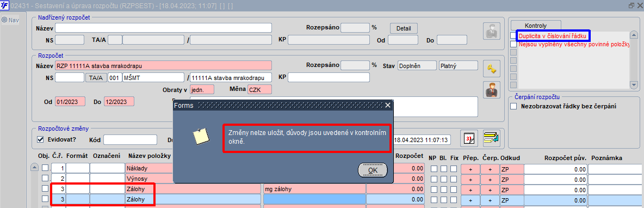Open the Detail button of parent budget

pos(404,28)
